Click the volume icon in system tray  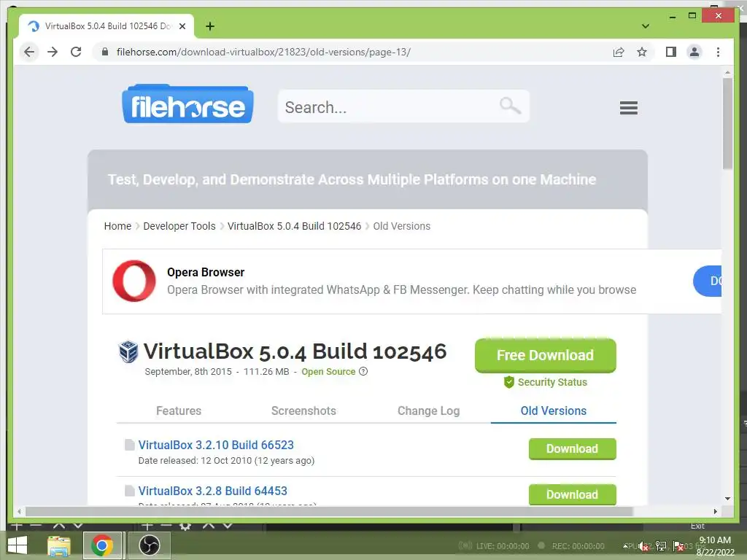pyautogui.click(x=643, y=546)
